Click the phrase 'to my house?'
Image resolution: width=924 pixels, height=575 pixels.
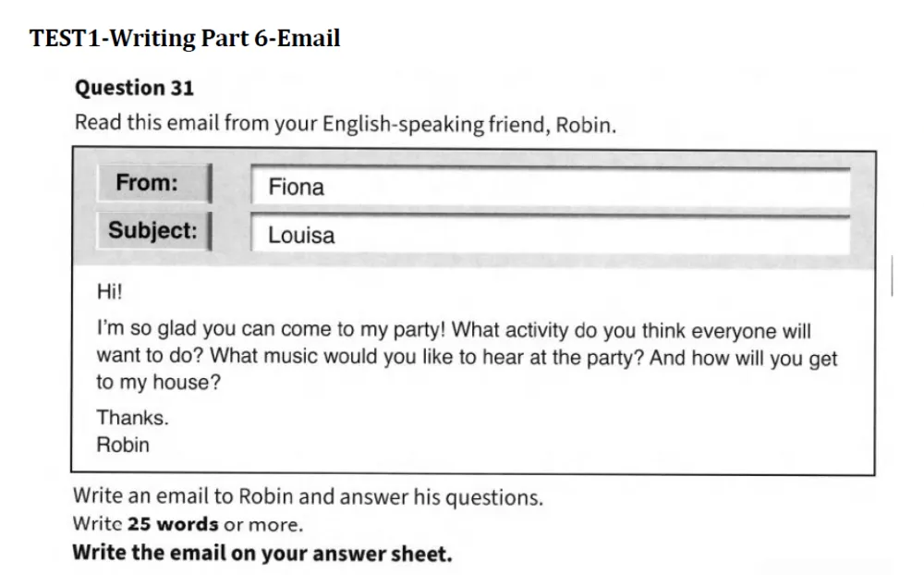pos(159,382)
